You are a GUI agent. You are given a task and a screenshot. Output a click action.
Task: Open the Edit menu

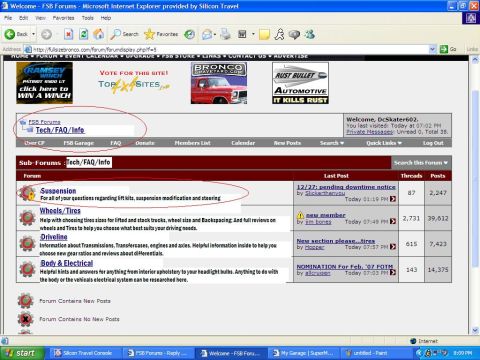(x=23, y=18)
